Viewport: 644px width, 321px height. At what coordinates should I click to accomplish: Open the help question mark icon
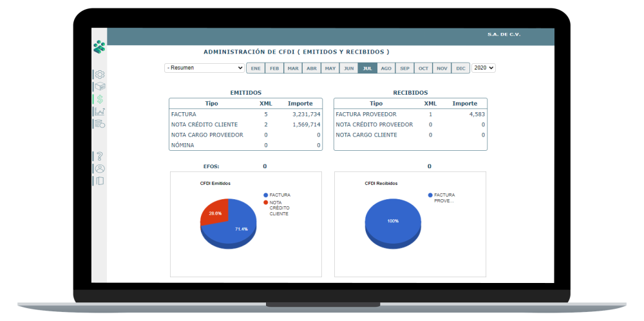pos(100,156)
